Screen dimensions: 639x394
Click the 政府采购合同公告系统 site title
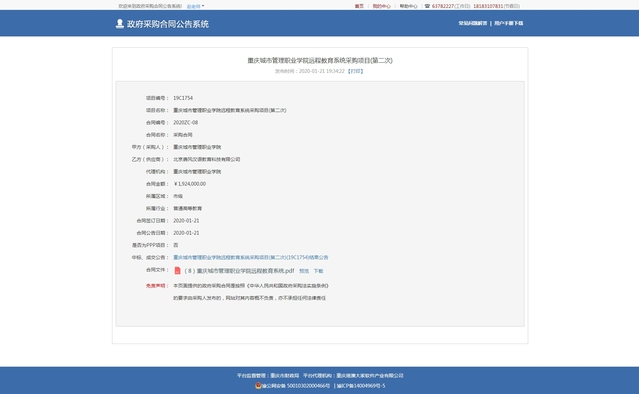[167, 24]
